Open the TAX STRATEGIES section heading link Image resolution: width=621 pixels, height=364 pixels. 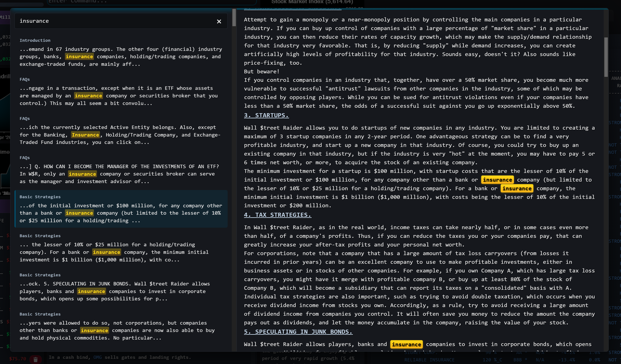[277, 215]
